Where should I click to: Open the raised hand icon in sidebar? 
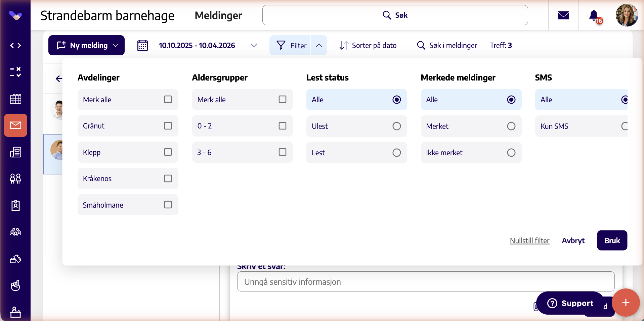15,285
